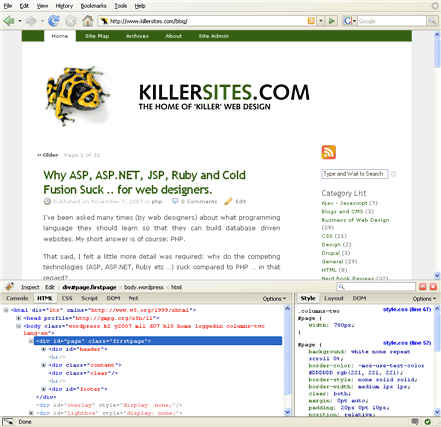
Task: Open the Back button history dropdown
Action: [x=20, y=21]
